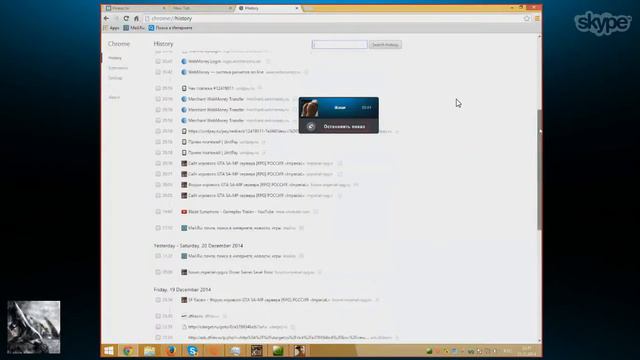Screen dimensions: 640x360
Task: Open dropdown arrow after Show Server Level Role
Action: [320, 272]
